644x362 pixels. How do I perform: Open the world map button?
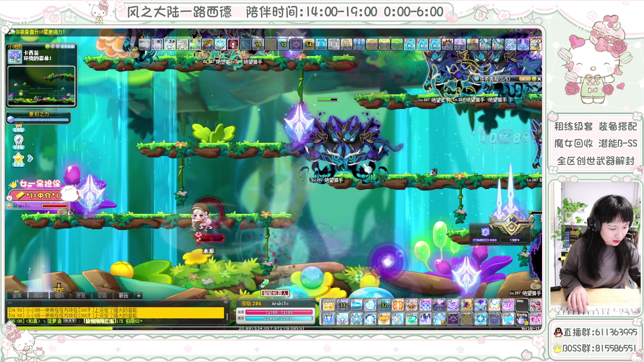(x=68, y=46)
